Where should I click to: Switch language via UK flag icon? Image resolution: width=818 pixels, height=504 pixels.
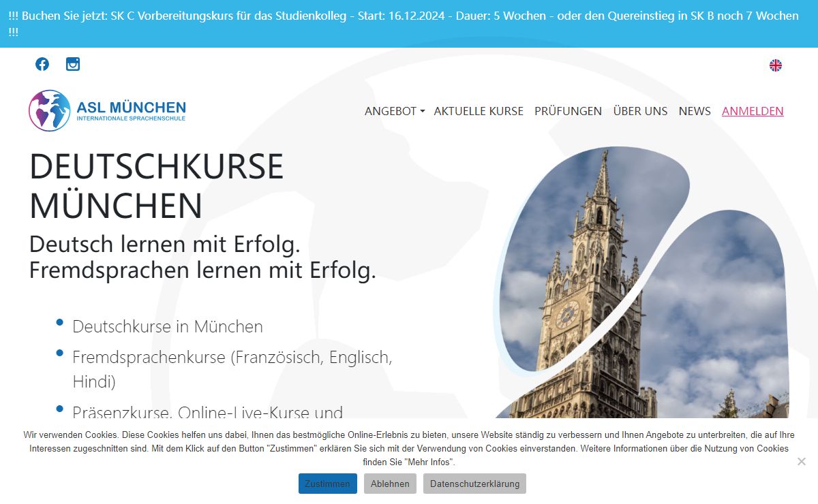(x=776, y=65)
